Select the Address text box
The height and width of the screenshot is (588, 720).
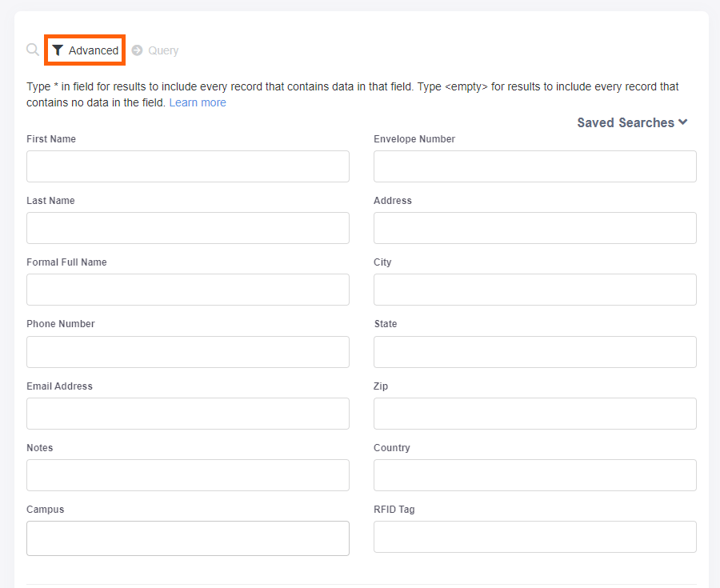coord(534,228)
